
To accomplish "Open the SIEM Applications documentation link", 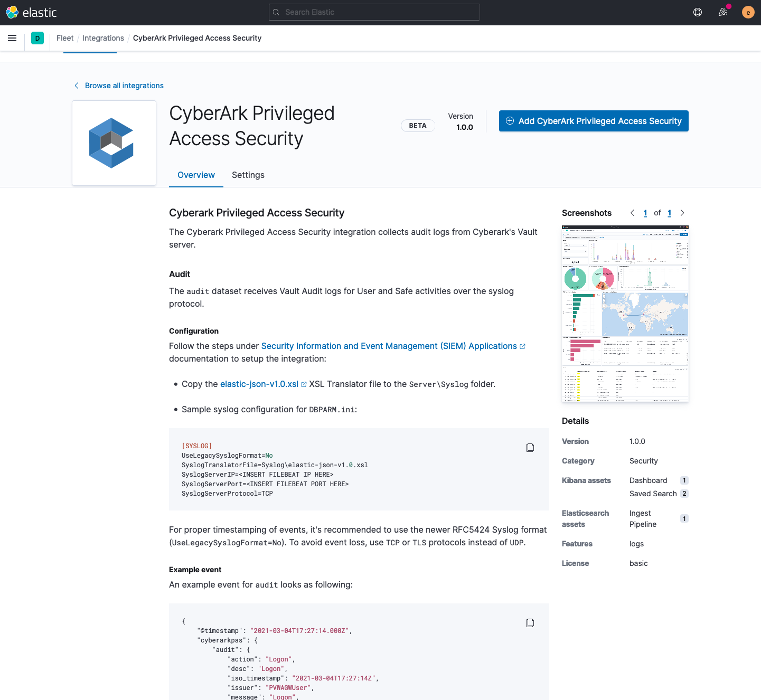I will click(x=393, y=346).
